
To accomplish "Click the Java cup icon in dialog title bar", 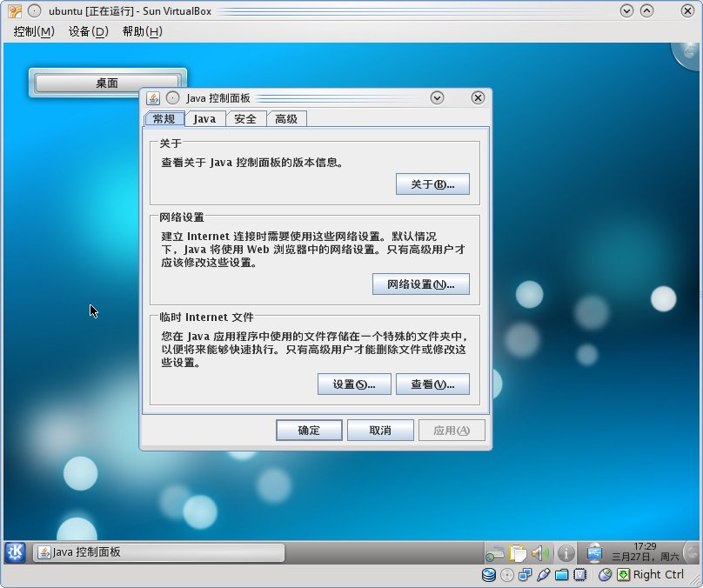I will point(153,97).
